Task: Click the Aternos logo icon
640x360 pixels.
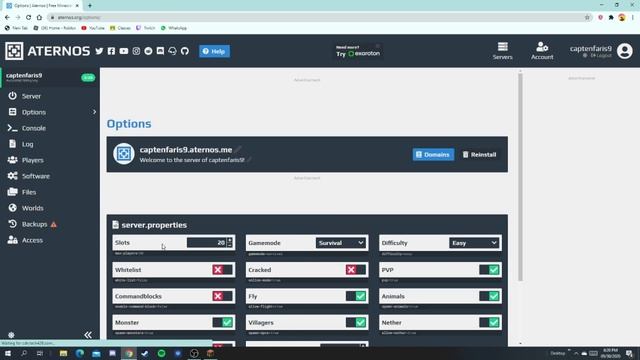Action: point(14,51)
